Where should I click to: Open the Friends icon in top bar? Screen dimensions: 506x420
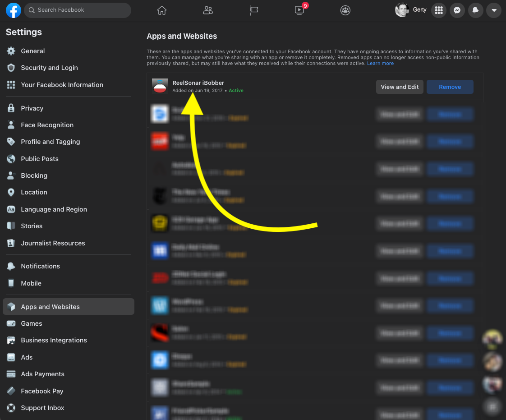click(x=208, y=10)
